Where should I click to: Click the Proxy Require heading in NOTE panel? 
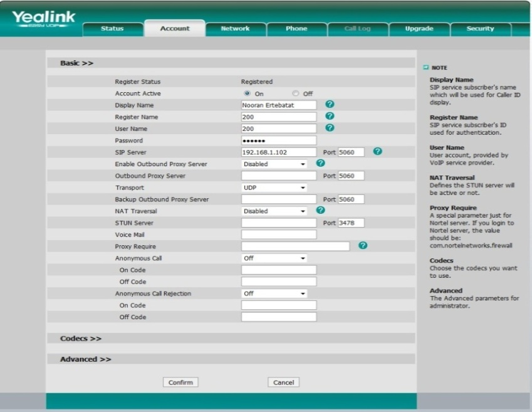click(453, 208)
